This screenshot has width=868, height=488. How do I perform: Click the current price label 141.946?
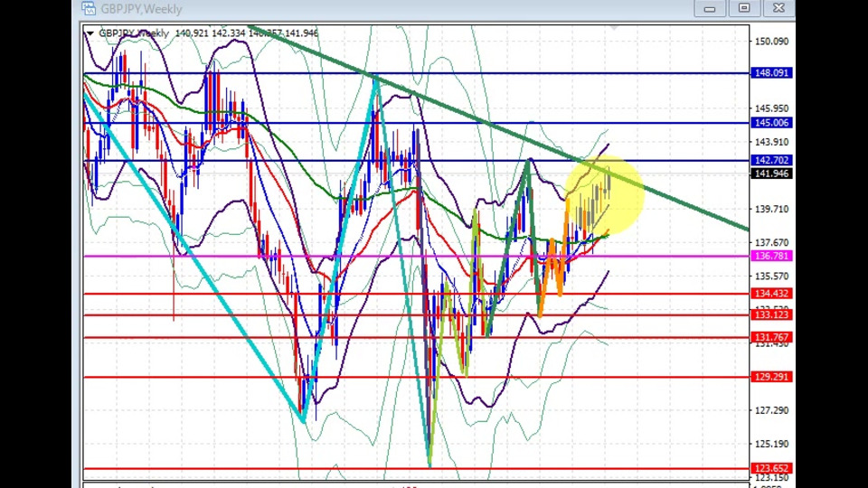(x=771, y=174)
